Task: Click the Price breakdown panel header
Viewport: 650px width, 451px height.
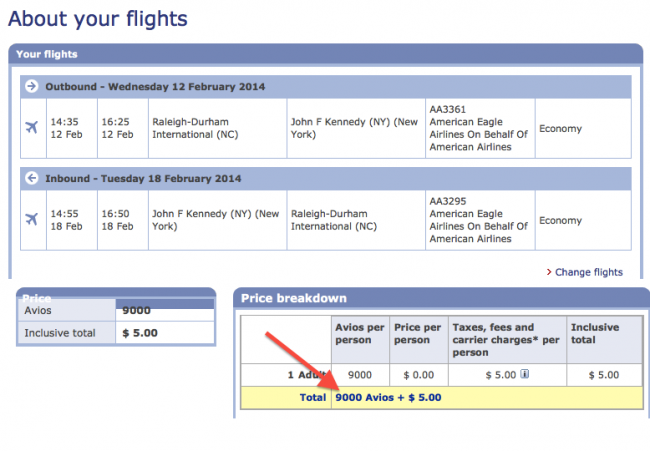Action: pyautogui.click(x=292, y=298)
